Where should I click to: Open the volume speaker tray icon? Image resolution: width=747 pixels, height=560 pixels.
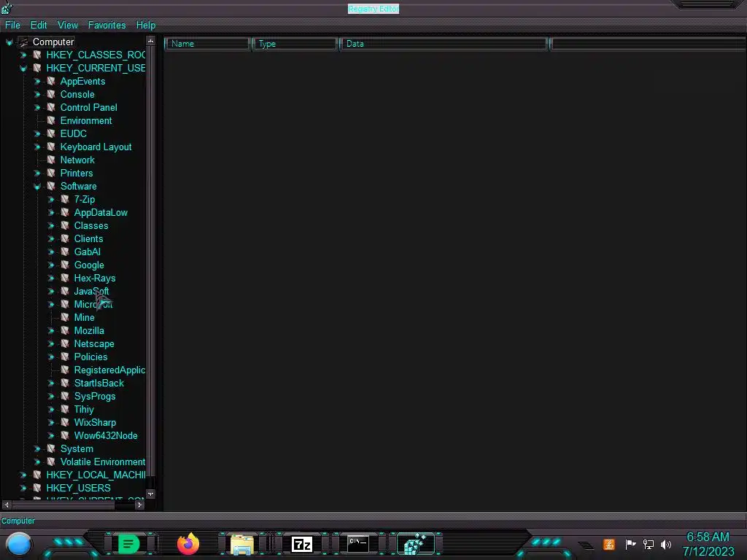[x=666, y=544]
